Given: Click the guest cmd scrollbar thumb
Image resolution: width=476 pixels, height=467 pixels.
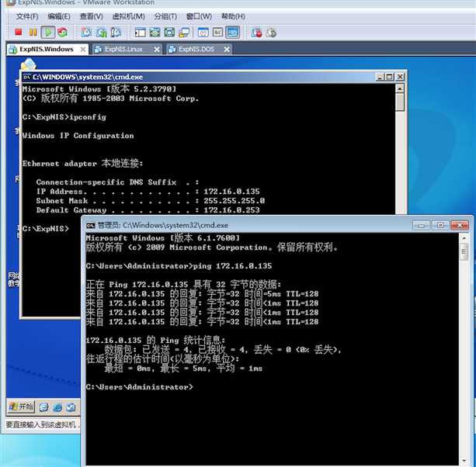Looking at the screenshot, I should click(x=400, y=102).
